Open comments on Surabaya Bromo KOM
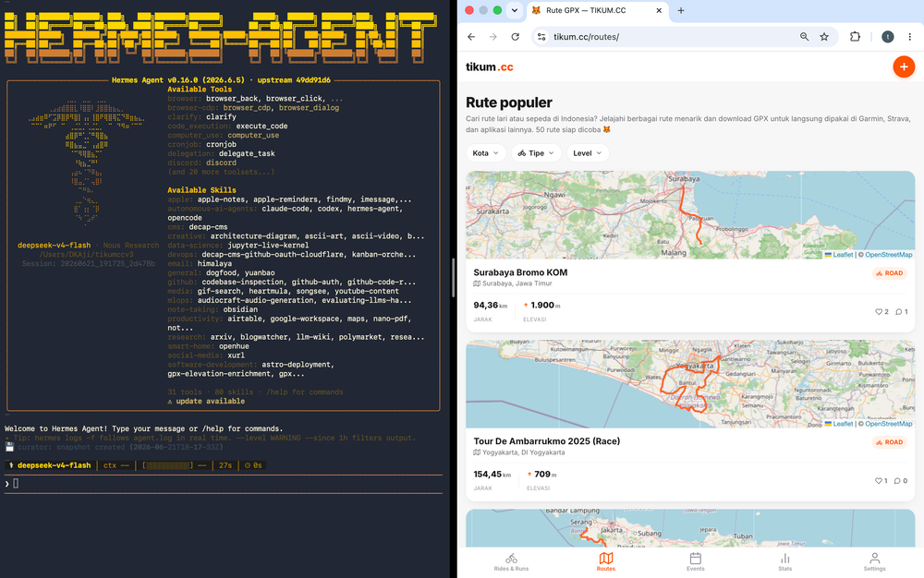This screenshot has height=578, width=924. click(x=902, y=312)
